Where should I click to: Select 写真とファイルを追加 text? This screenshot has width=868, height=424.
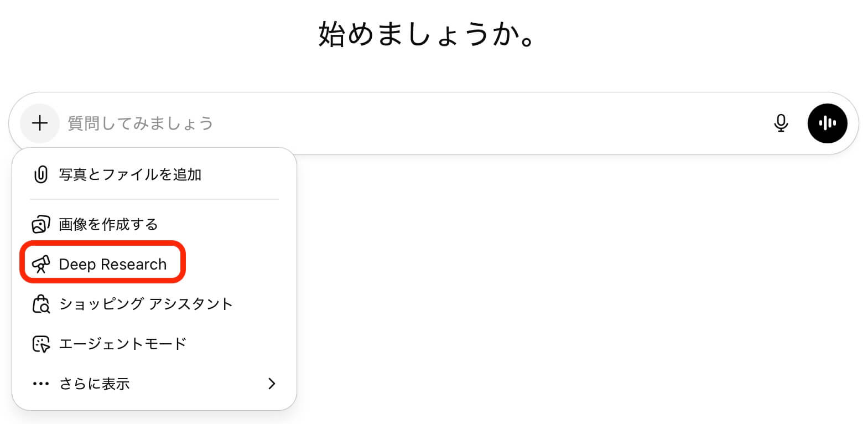[x=130, y=175]
